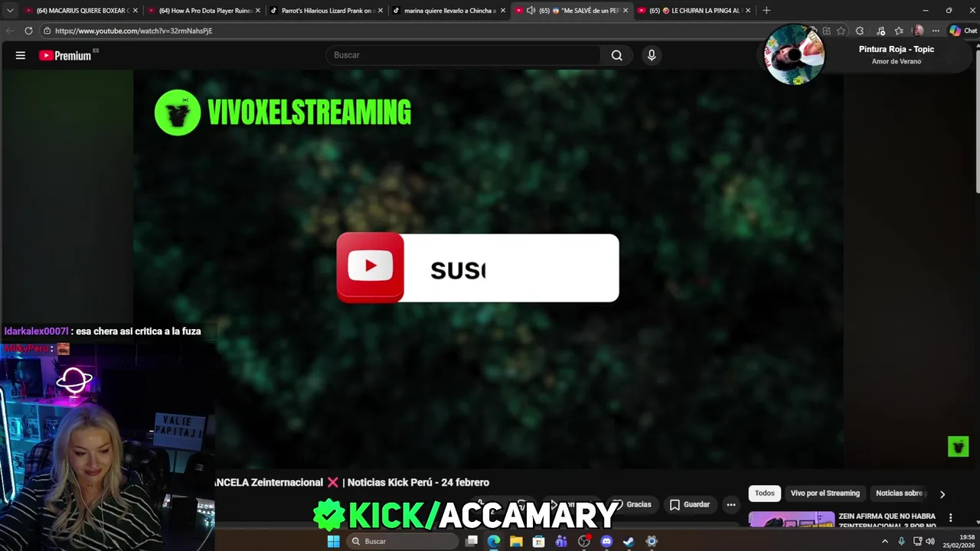Open options menu for ZEIN AFIRMA video

[950, 518]
